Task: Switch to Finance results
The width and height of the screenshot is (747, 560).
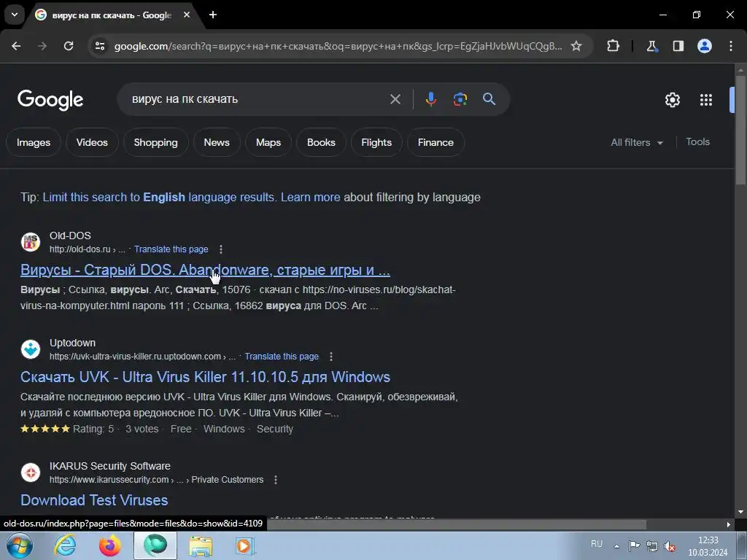Action: [436, 142]
